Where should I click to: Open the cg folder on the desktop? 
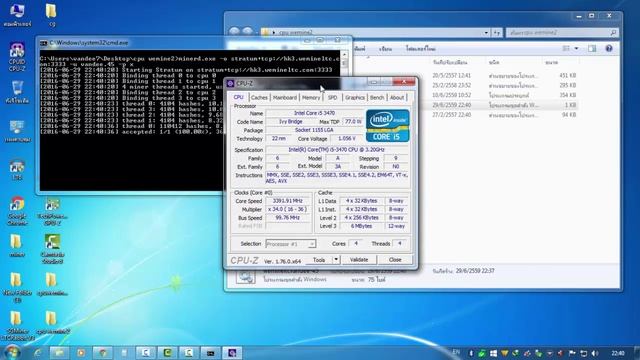coord(52,16)
